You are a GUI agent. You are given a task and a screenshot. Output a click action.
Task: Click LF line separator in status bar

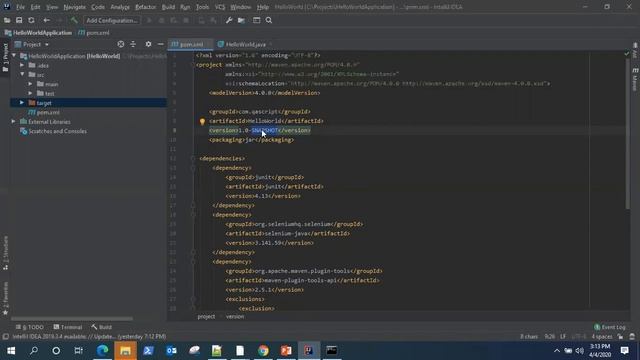pyautogui.click(x=563, y=337)
